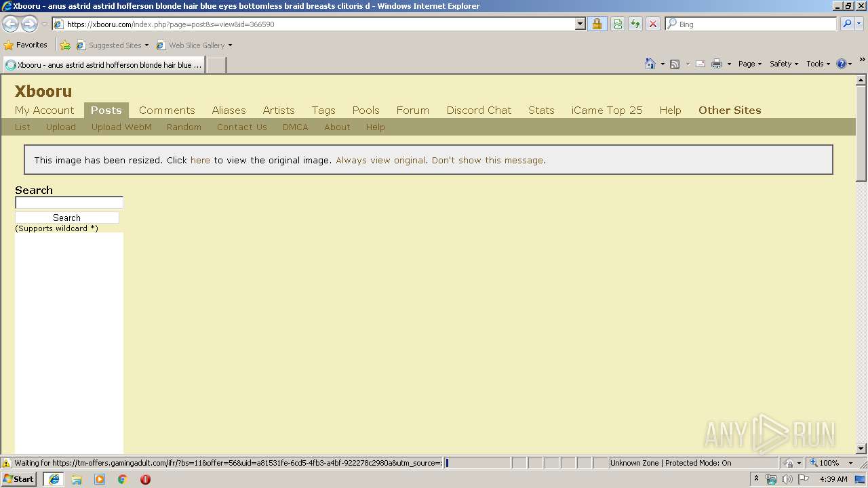
Task: Stop page loading with the red X
Action: (x=653, y=24)
